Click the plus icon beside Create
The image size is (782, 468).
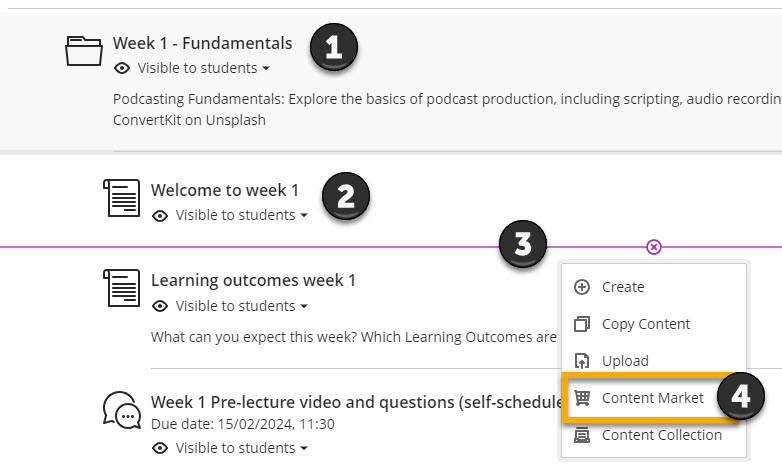coord(582,287)
